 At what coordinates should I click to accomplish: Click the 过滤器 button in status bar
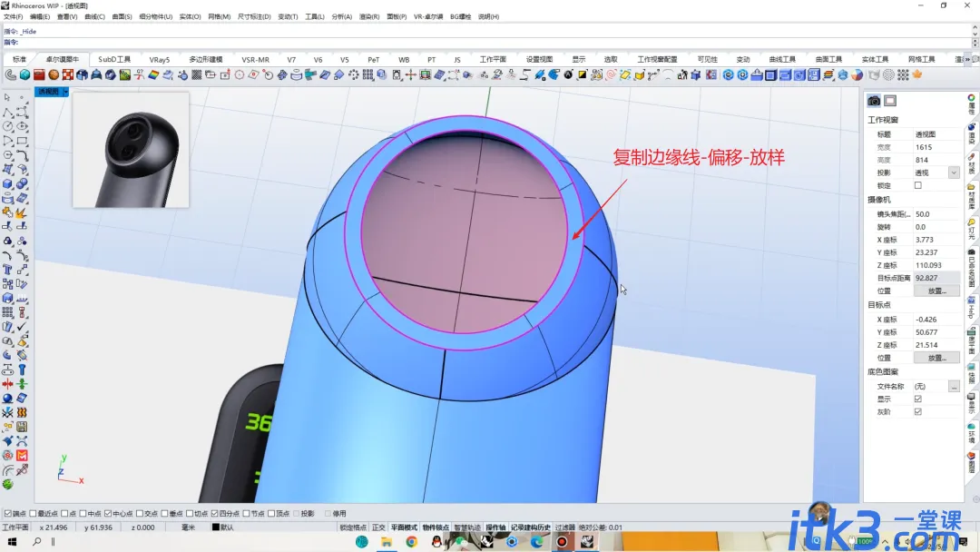565,527
